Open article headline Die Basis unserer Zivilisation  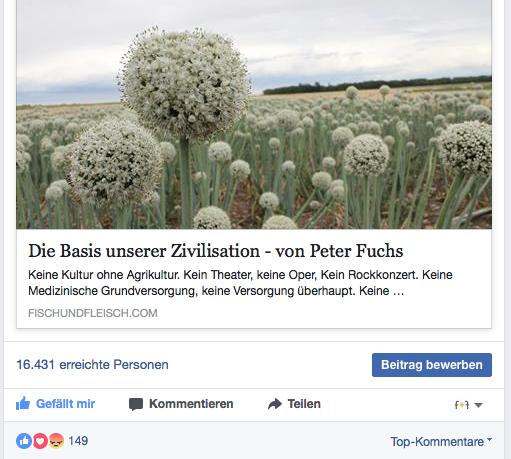tap(215, 251)
